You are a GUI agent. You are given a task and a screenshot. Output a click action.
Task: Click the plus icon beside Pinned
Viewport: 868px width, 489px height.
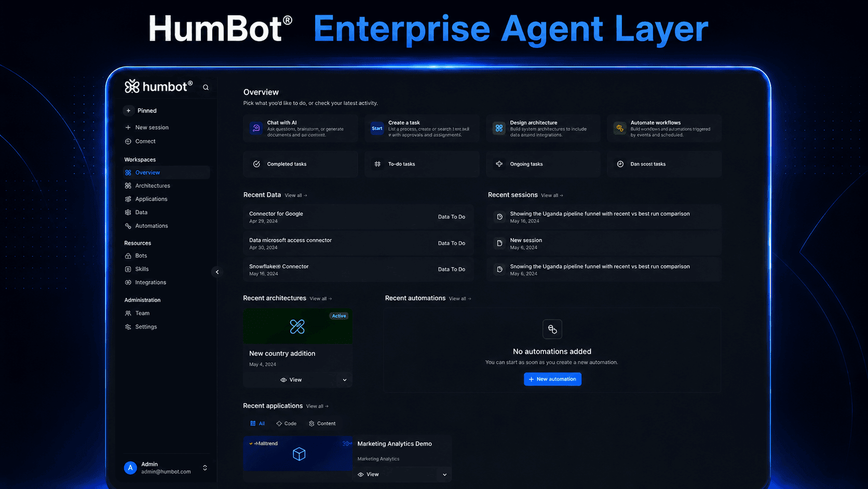128,111
